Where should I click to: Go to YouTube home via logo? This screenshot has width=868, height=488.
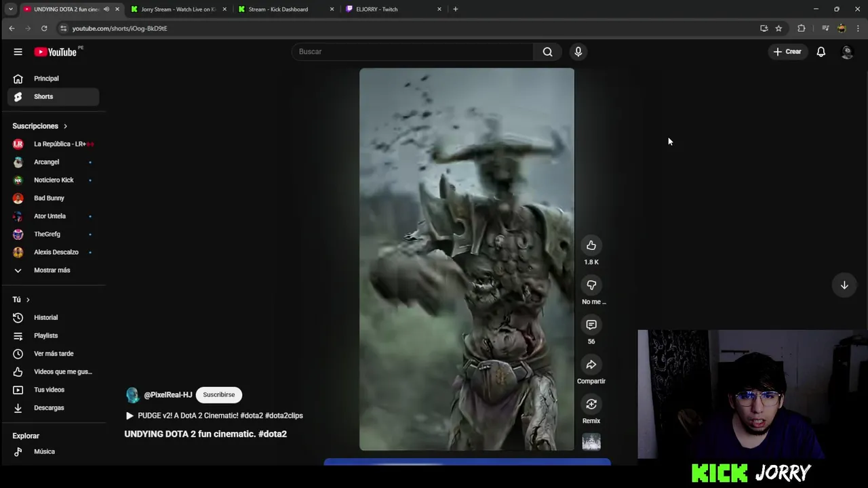[56, 52]
